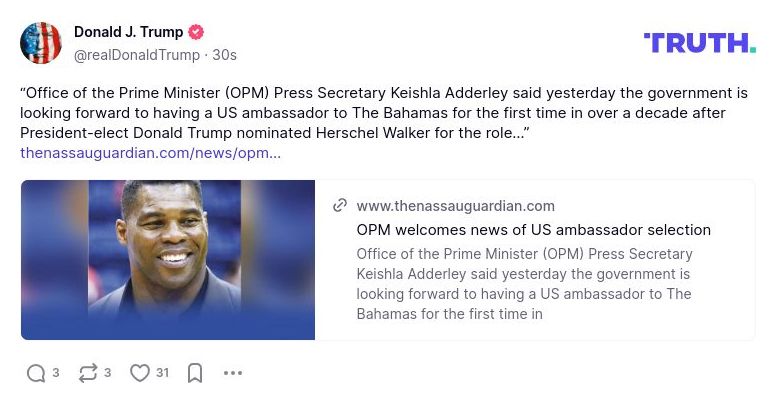Open "OPM welcomes news of US ambassador selection" headline
The height and width of the screenshot is (403, 777).
point(533,230)
